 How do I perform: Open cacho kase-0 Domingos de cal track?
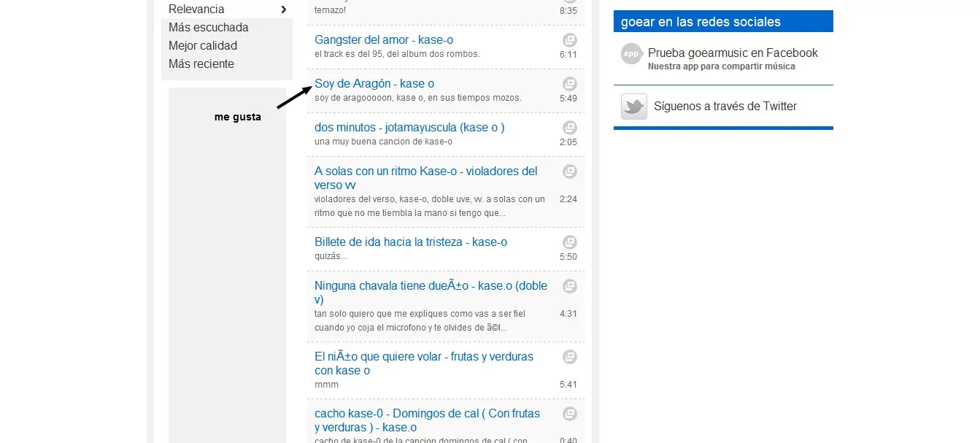pyautogui.click(x=428, y=420)
